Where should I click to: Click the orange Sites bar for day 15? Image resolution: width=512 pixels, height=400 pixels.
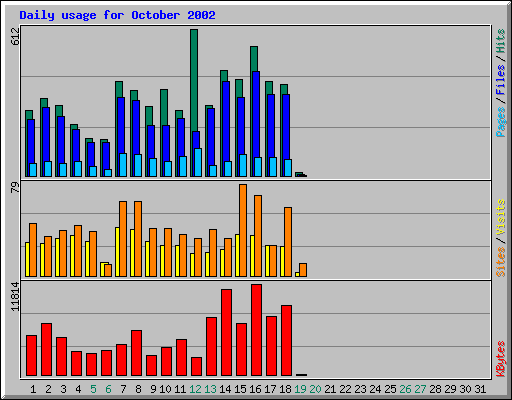(x=243, y=230)
